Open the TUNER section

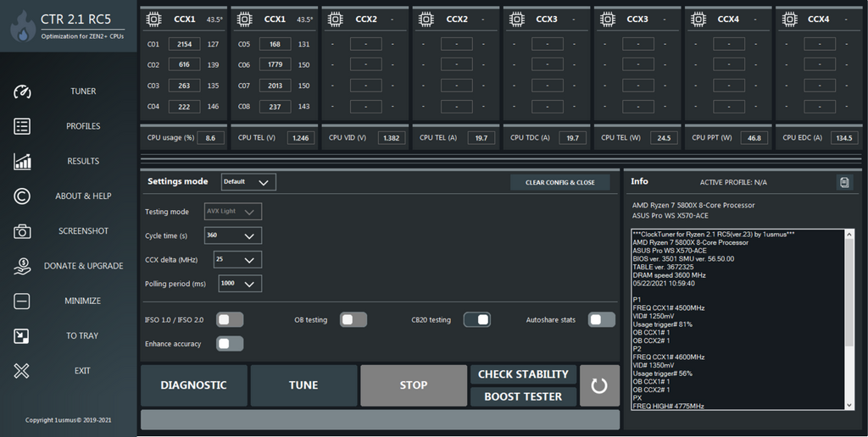click(x=83, y=91)
